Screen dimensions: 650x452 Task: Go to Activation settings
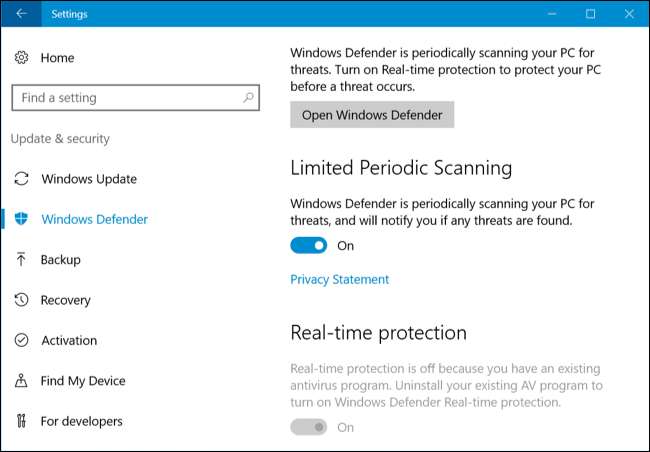click(x=69, y=340)
